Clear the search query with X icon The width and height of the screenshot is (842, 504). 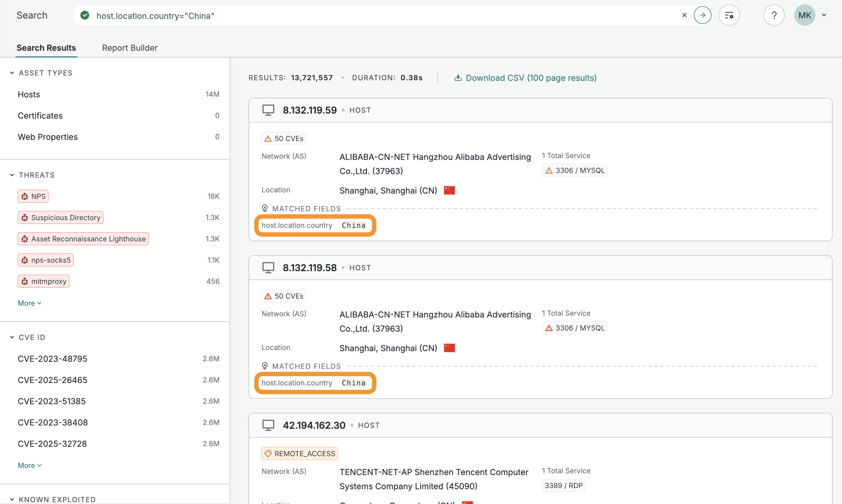coord(684,15)
